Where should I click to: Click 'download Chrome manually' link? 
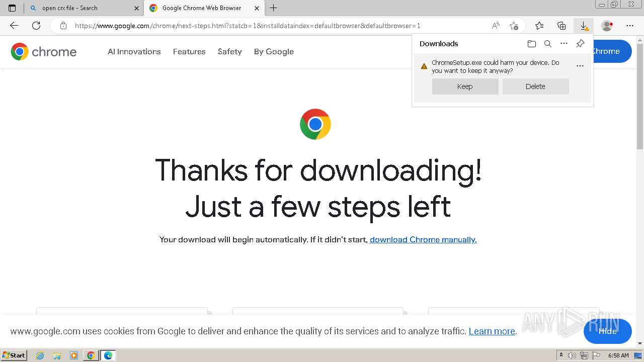[x=423, y=240]
